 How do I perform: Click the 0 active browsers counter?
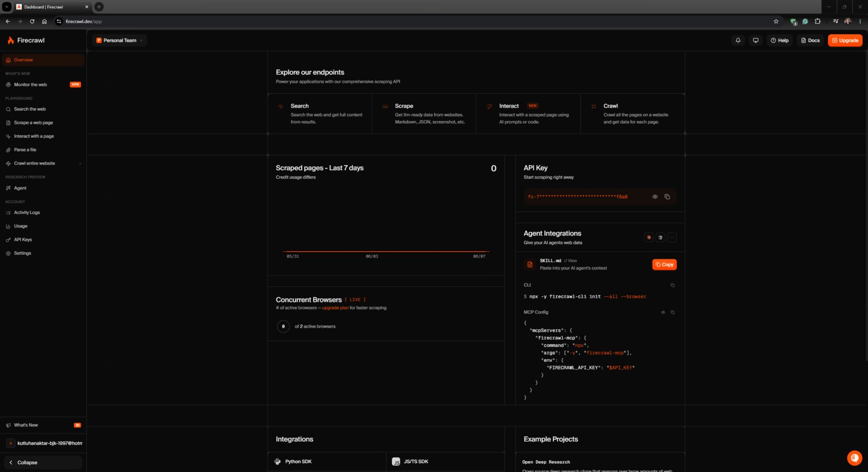click(x=283, y=327)
